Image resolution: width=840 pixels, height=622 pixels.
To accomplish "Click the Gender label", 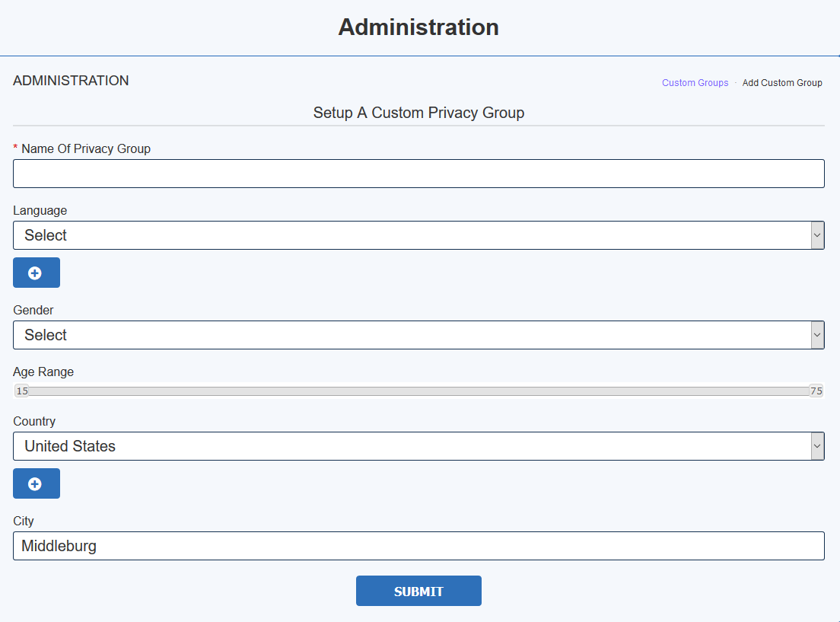I will (33, 310).
